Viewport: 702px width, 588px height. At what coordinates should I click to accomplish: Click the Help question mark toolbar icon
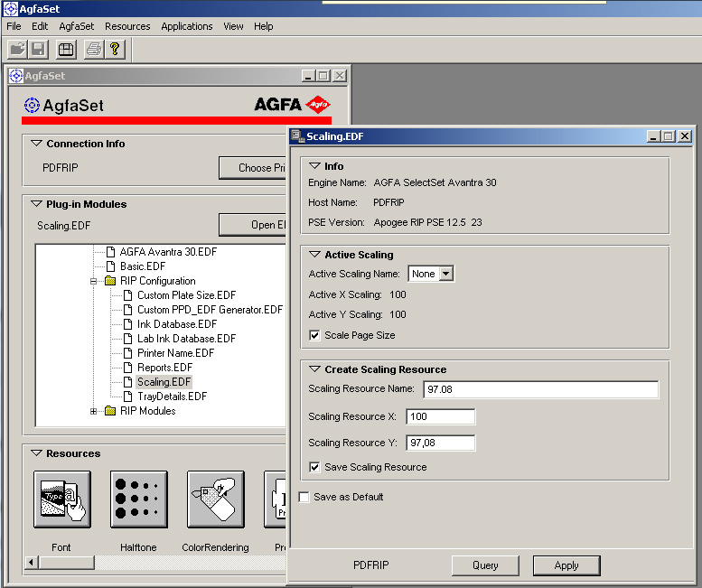click(115, 49)
